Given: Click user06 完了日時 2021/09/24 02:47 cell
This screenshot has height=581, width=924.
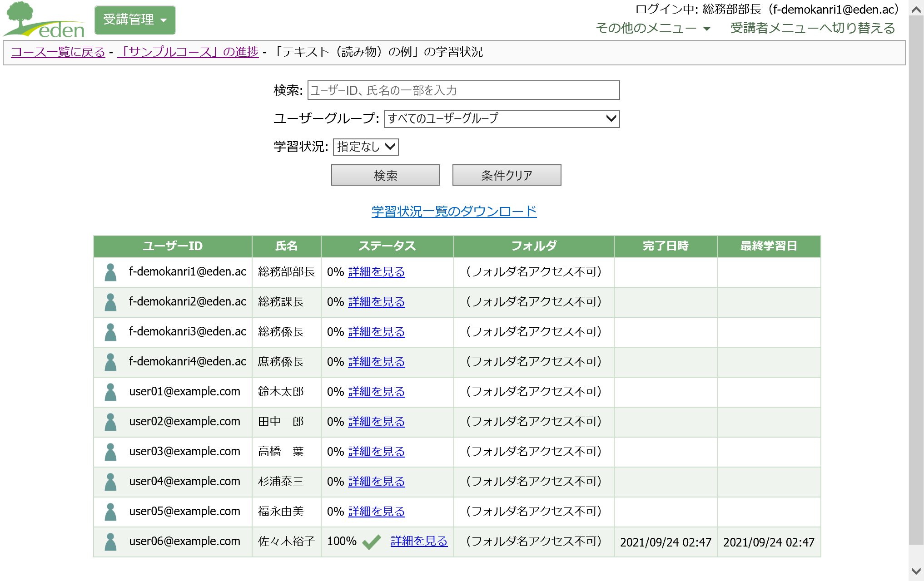Looking at the screenshot, I should pyautogui.click(x=666, y=542).
